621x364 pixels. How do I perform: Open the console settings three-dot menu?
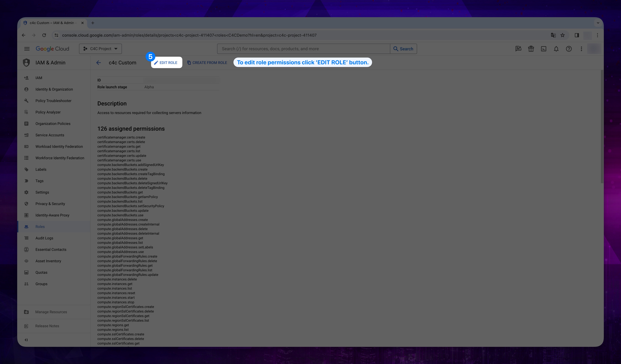point(581,49)
